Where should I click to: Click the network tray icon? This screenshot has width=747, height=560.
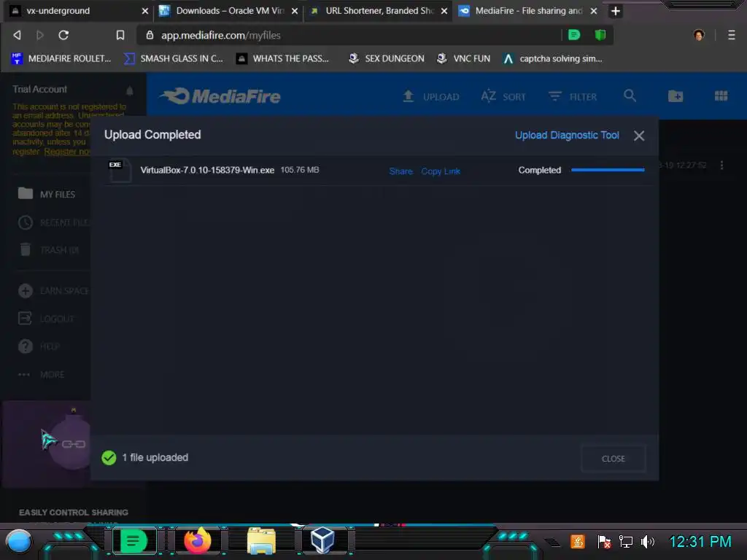tap(625, 542)
